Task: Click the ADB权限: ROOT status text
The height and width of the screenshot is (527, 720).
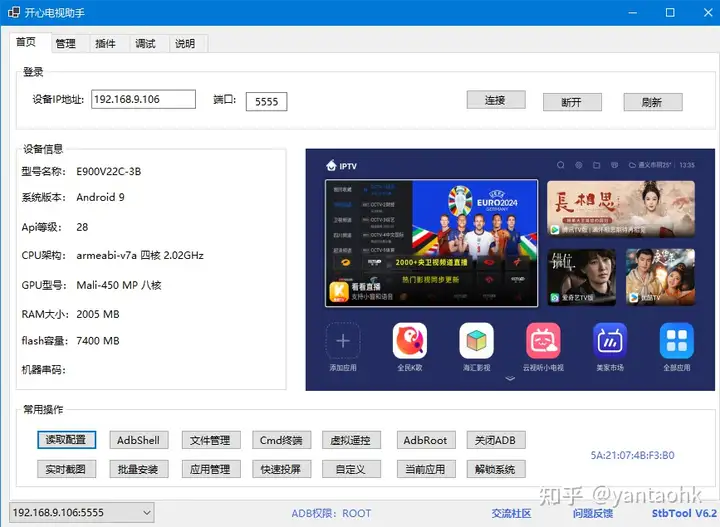Action: [x=331, y=513]
